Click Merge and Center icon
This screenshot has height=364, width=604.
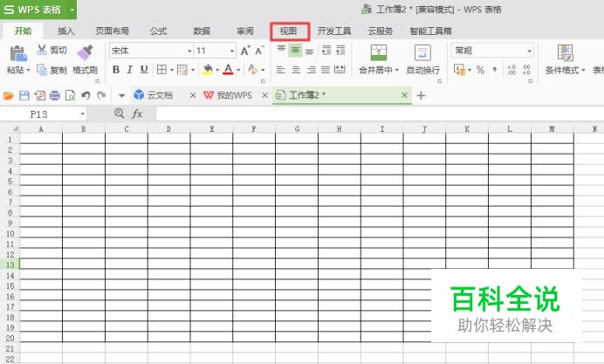pyautogui.click(x=379, y=52)
